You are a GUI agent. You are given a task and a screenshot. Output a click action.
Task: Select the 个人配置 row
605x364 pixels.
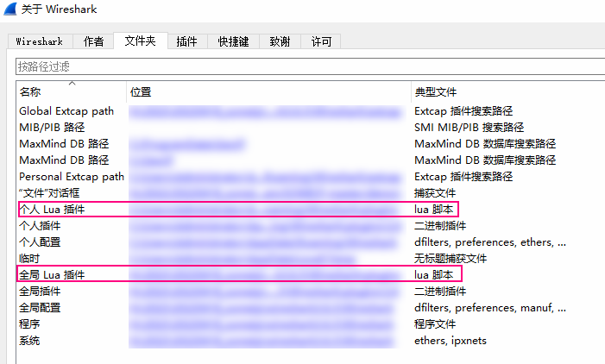(x=310, y=242)
